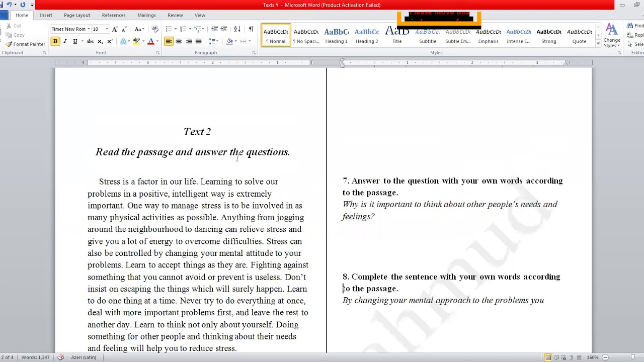Click the Sort icon
This screenshot has height=362, width=644.
[x=237, y=29]
